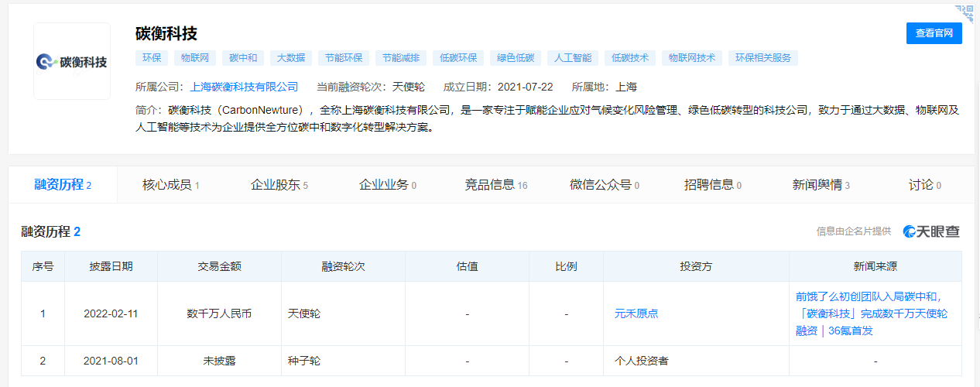Click the 披露日期 column header

pos(111,266)
